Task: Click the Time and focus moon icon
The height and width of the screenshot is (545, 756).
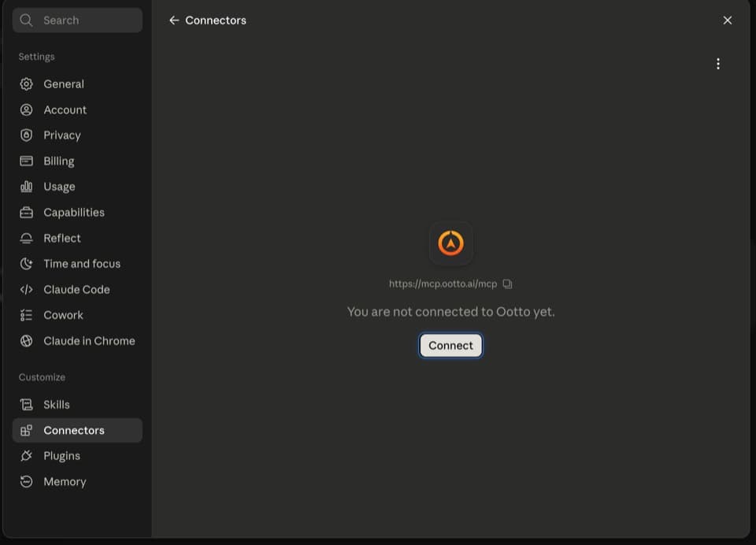Action: (x=27, y=263)
